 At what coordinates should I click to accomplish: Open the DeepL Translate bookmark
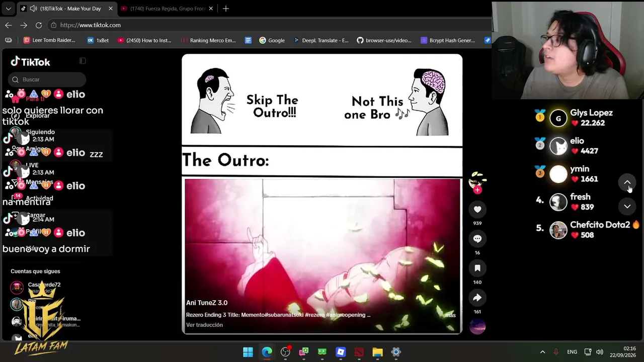coord(320,40)
